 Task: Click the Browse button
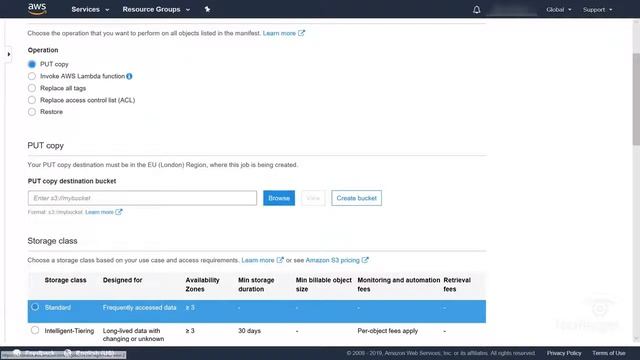pos(279,198)
